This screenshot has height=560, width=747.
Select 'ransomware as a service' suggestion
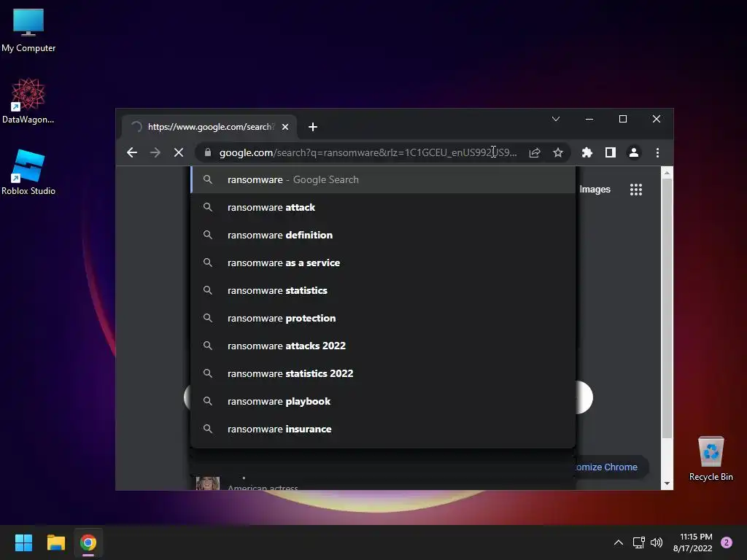[x=383, y=262]
